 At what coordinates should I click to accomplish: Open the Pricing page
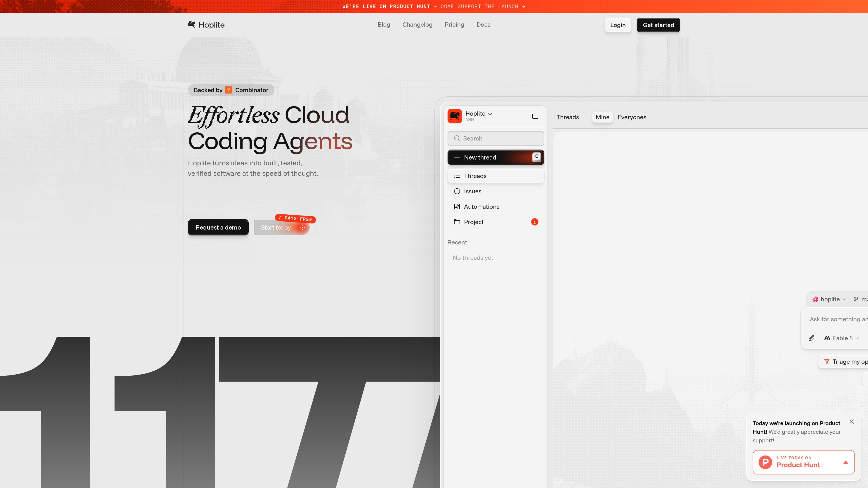[x=454, y=25]
